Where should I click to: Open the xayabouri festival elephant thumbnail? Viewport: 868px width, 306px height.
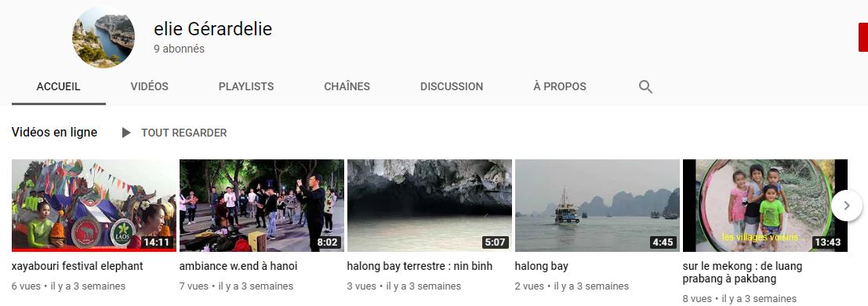[x=94, y=206]
